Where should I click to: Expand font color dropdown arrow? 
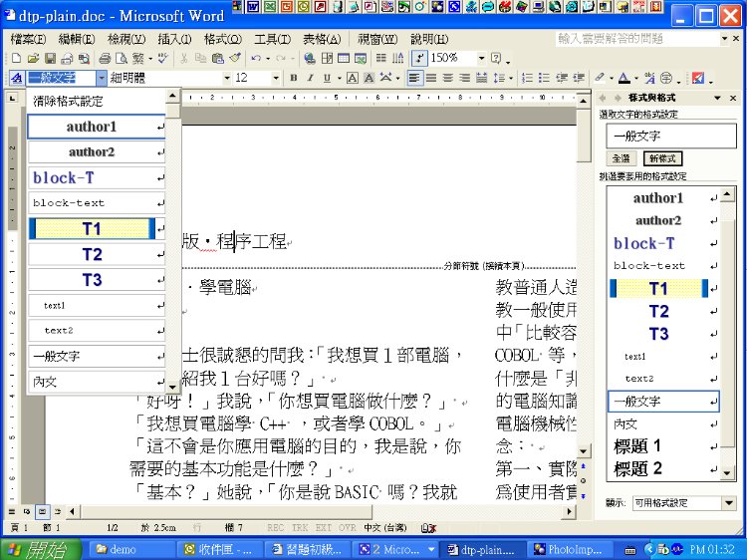pyautogui.click(x=635, y=78)
